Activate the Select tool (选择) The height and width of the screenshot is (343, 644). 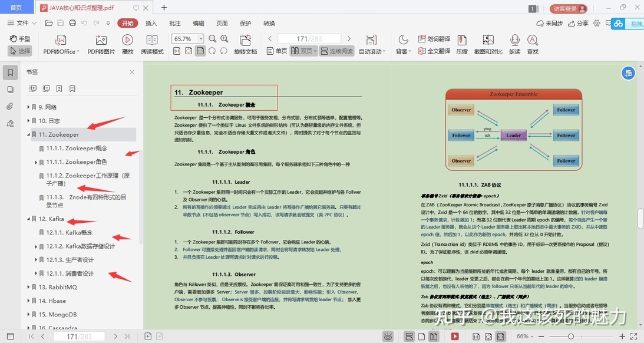19,51
